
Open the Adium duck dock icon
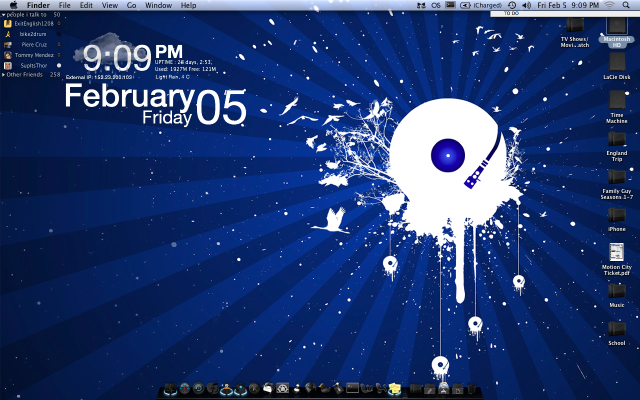[x=227, y=389]
